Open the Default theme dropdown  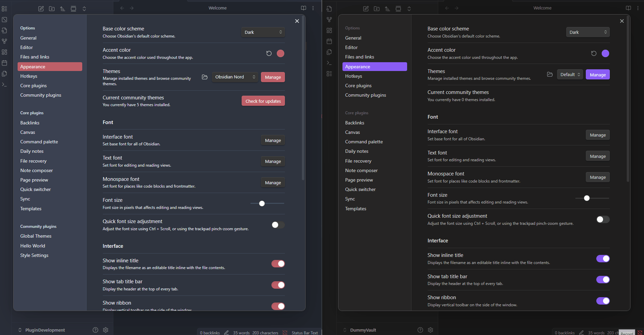point(570,74)
